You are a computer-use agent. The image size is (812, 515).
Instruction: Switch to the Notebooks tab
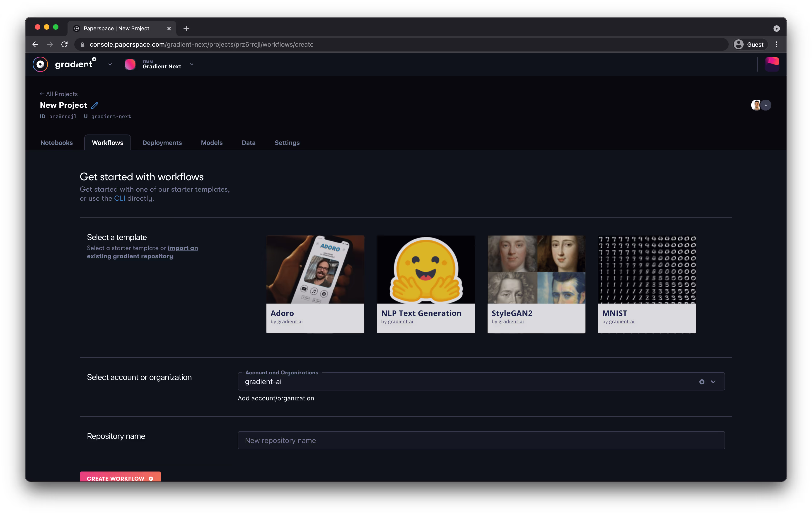tap(56, 143)
